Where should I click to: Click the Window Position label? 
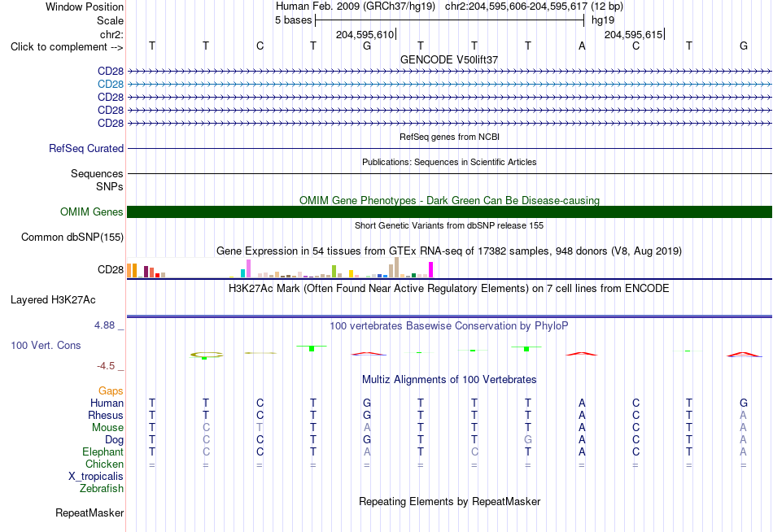coord(85,7)
